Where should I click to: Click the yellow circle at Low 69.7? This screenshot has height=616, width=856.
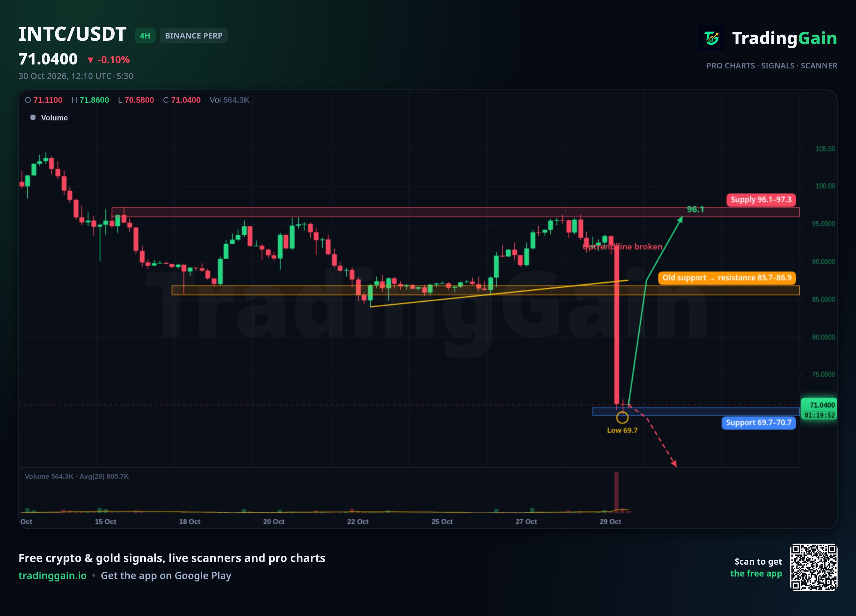point(622,417)
